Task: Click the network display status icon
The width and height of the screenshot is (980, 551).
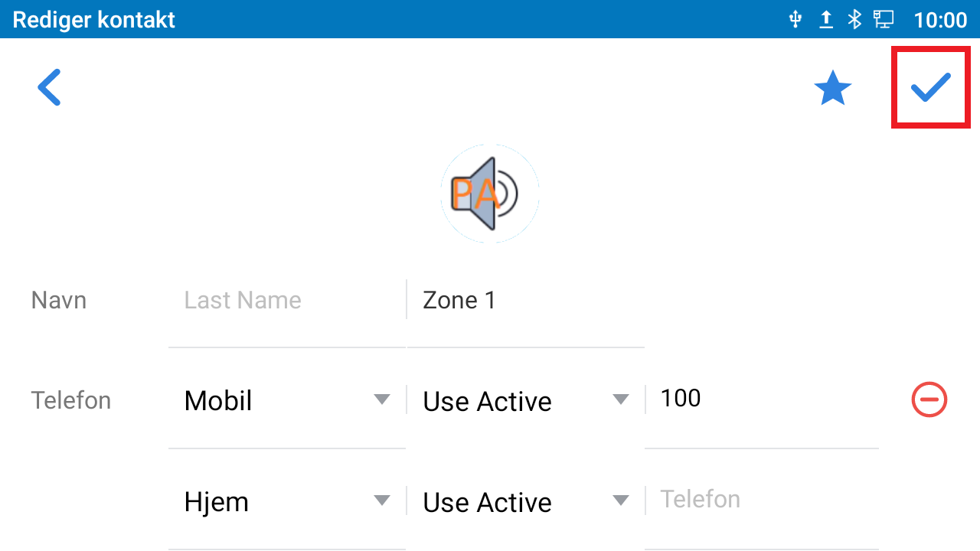Action: (884, 19)
